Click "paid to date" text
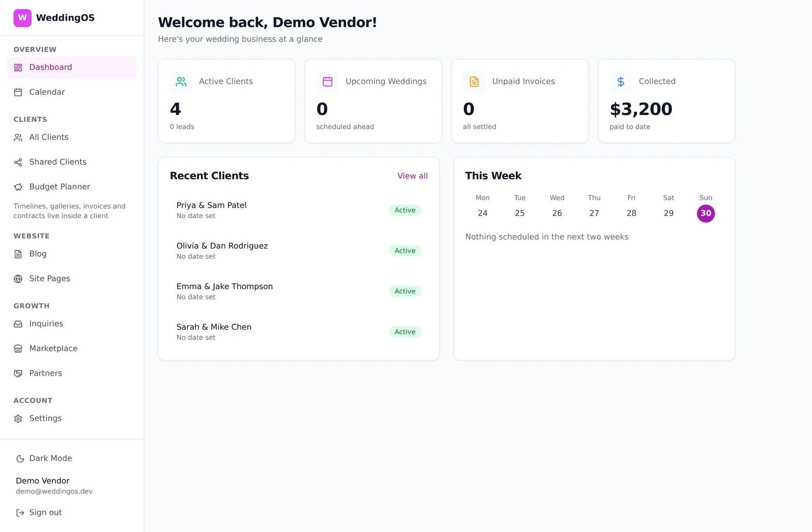The width and height of the screenshot is (812, 532). point(630,127)
